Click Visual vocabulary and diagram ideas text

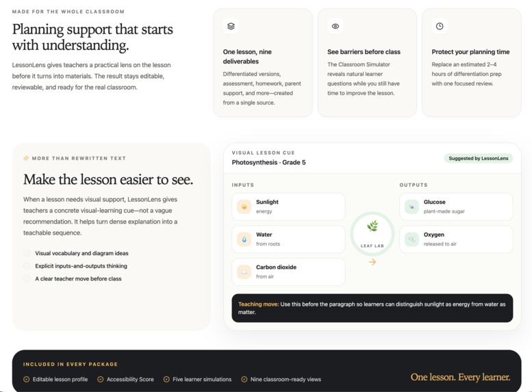(81, 253)
